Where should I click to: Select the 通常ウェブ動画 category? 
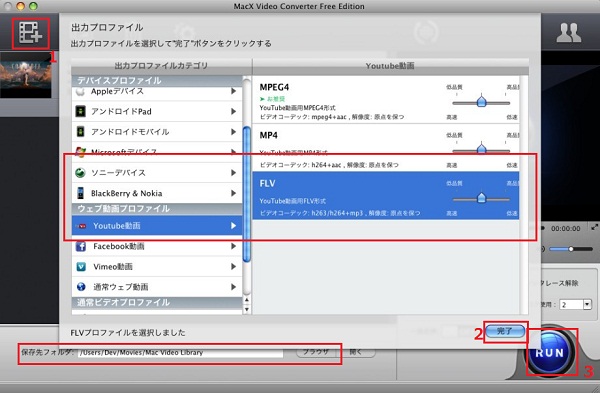click(157, 287)
